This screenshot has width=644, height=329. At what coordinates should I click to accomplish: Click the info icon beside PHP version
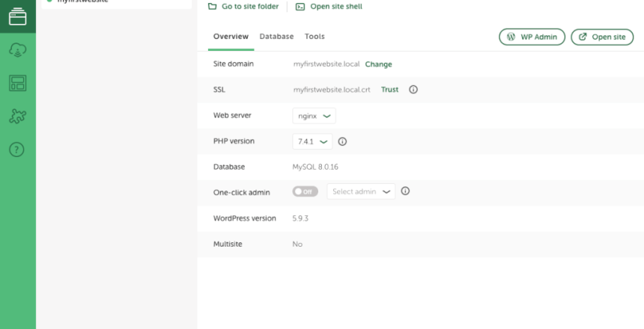[x=343, y=141]
